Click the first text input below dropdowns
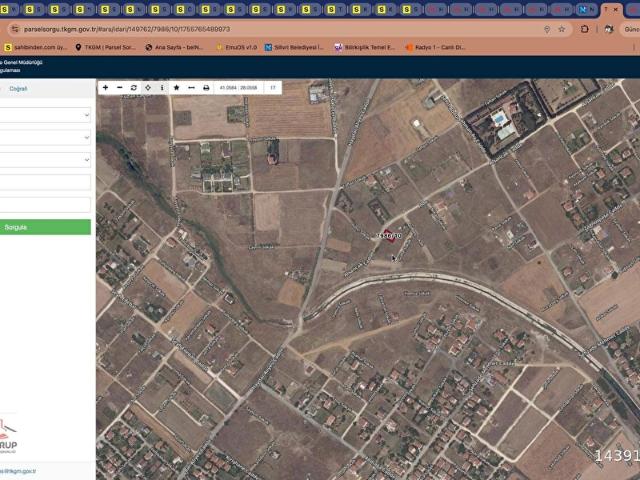 pos(45,182)
